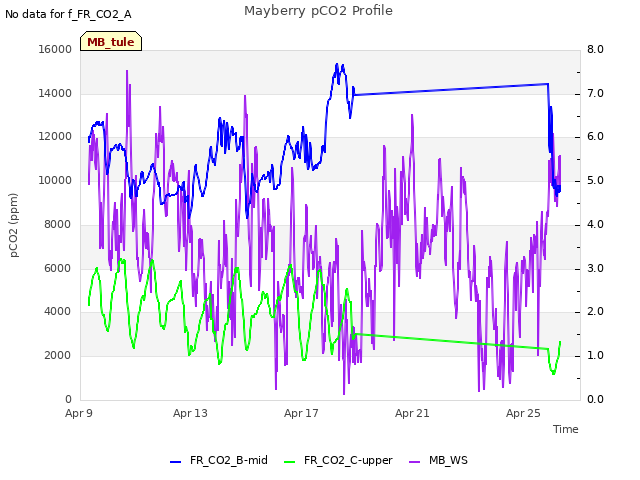Click the pCO2 (ppm) axis label
This screenshot has width=640, height=480.
pyautogui.click(x=14, y=225)
